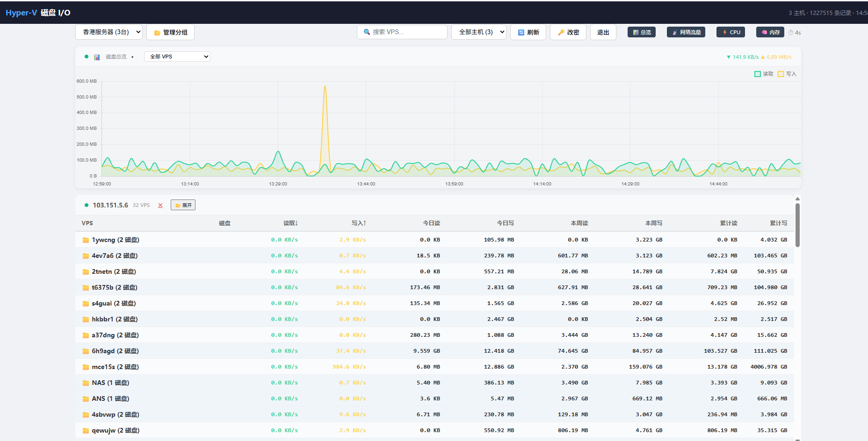Viewport: 868px width, 441px height.
Task: Click the 刷新 refresh button
Action: pos(528,32)
